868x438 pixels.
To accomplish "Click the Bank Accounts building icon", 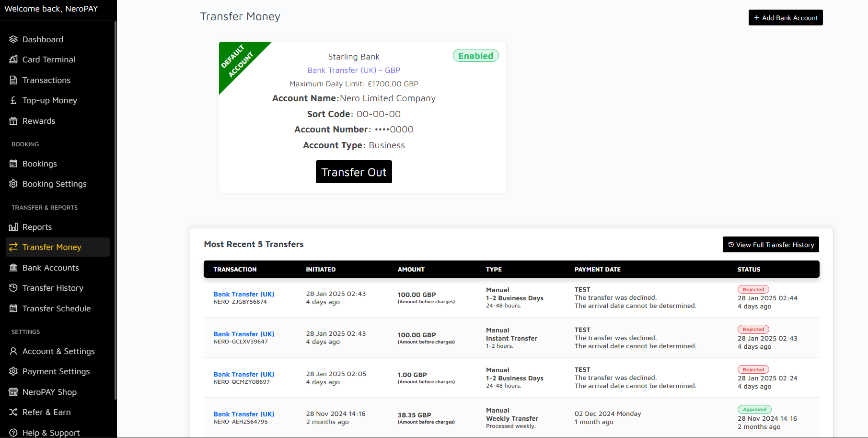I will point(13,268).
